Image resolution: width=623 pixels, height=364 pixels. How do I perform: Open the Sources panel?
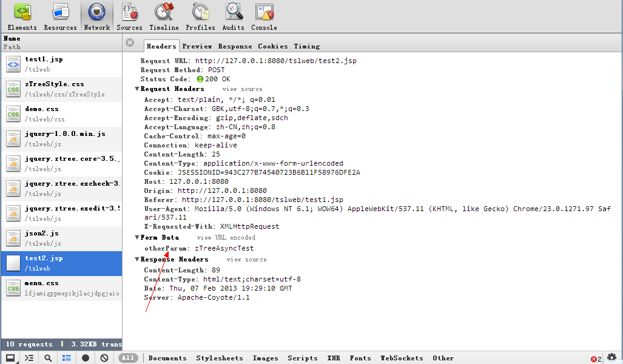click(130, 17)
